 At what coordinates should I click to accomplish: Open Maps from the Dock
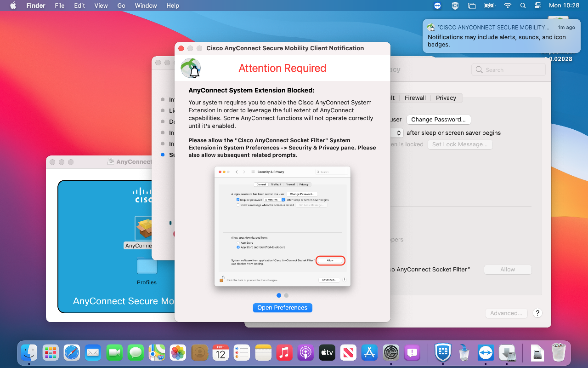157,353
